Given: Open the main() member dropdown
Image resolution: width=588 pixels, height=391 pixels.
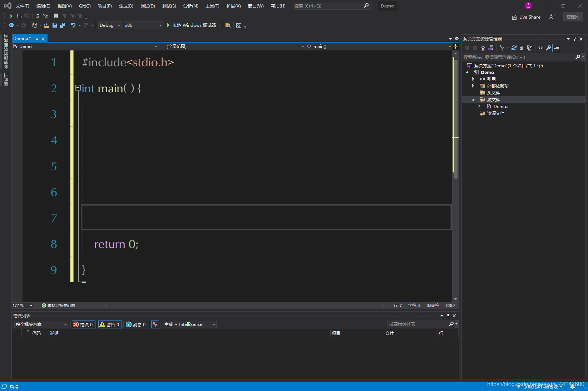Looking at the screenshot, I should [379, 47].
